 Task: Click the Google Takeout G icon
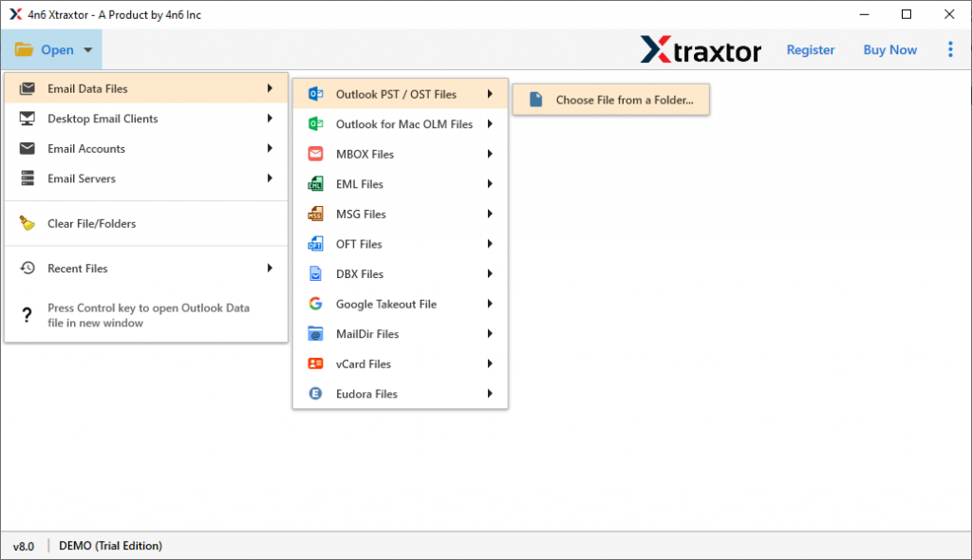pyautogui.click(x=315, y=304)
